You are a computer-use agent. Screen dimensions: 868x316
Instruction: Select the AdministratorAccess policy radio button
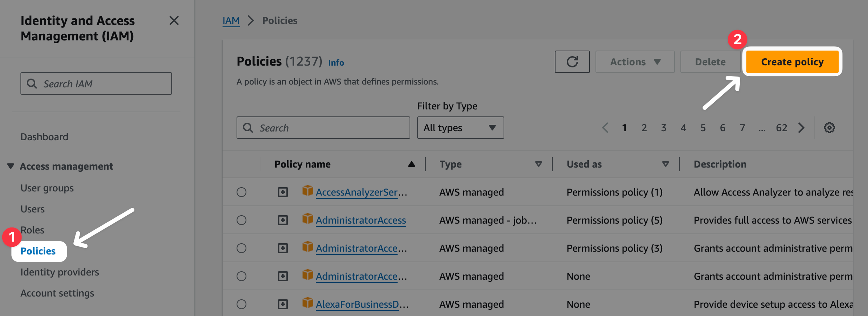point(241,220)
